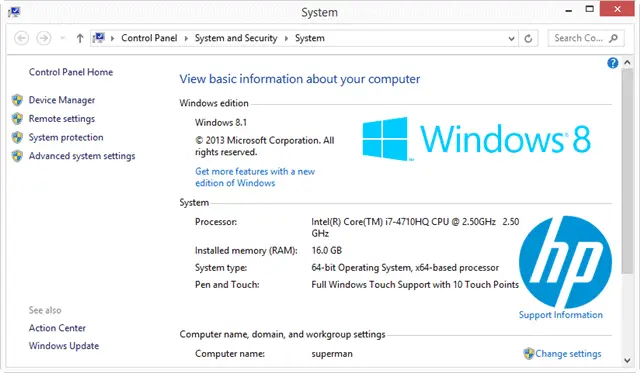This screenshot has width=640, height=373.
Task: Go to Control Panel Home
Action: click(71, 72)
